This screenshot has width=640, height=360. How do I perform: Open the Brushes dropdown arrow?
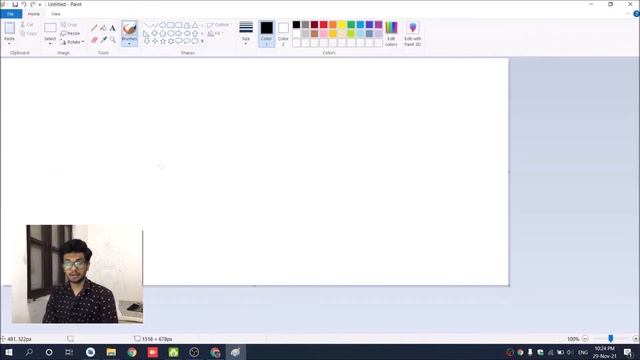click(x=129, y=44)
